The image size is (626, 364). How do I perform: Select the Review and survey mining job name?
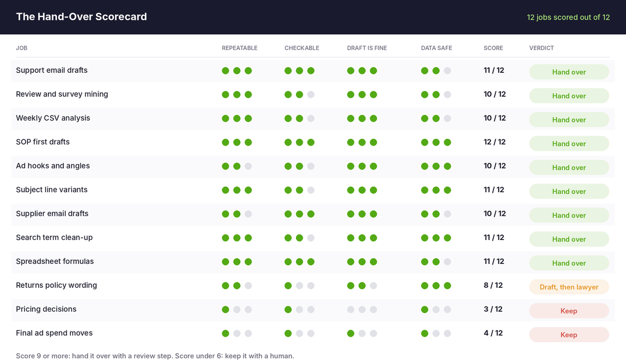pos(62,94)
